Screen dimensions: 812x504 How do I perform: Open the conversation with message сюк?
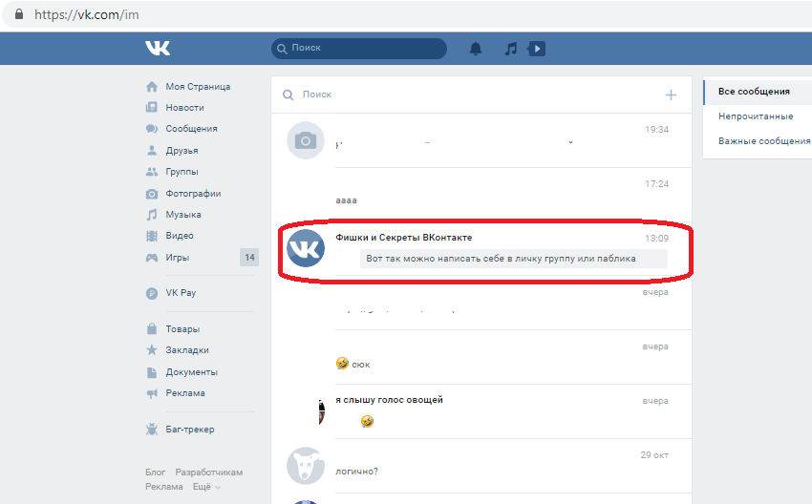point(481,357)
